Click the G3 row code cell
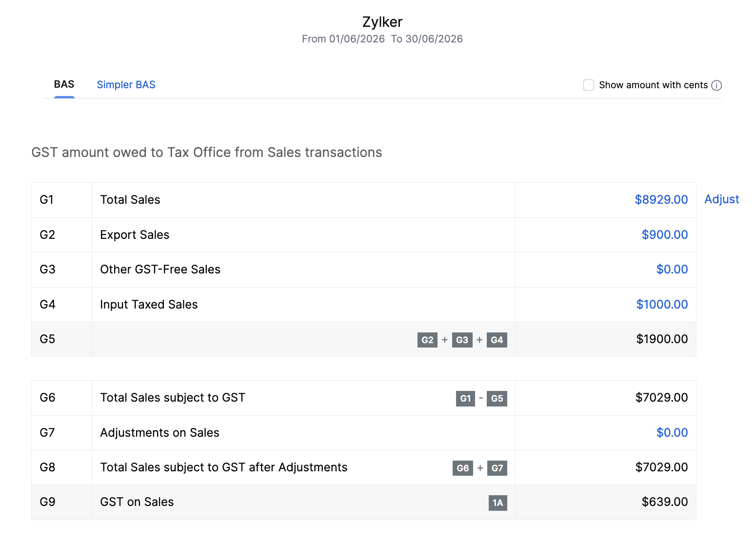Screen dimensions: 756x542 [x=61, y=270]
